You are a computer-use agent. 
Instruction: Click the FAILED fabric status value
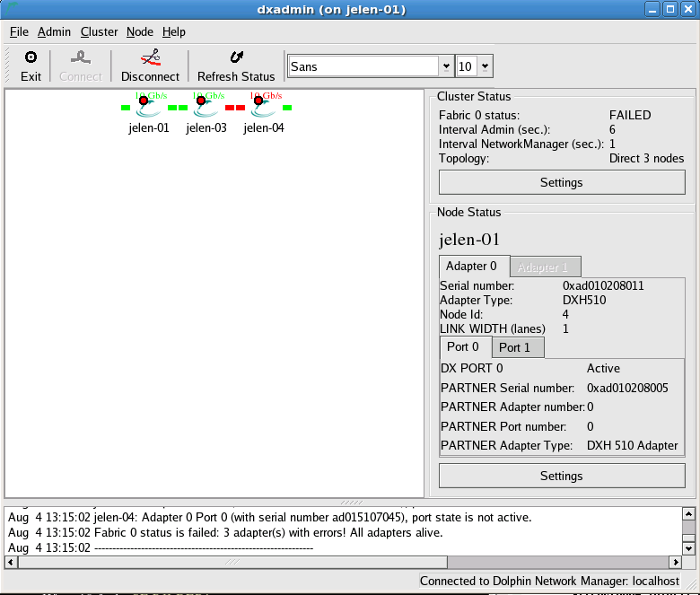630,115
